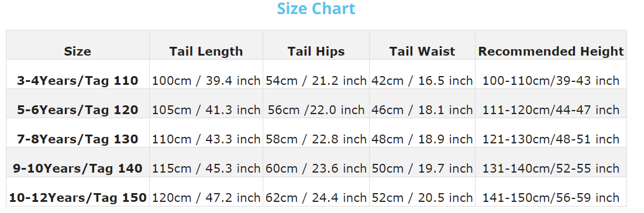Click the 120cm / 47.2 inch cell
This screenshot has height=213, width=644.
pyautogui.click(x=206, y=198)
